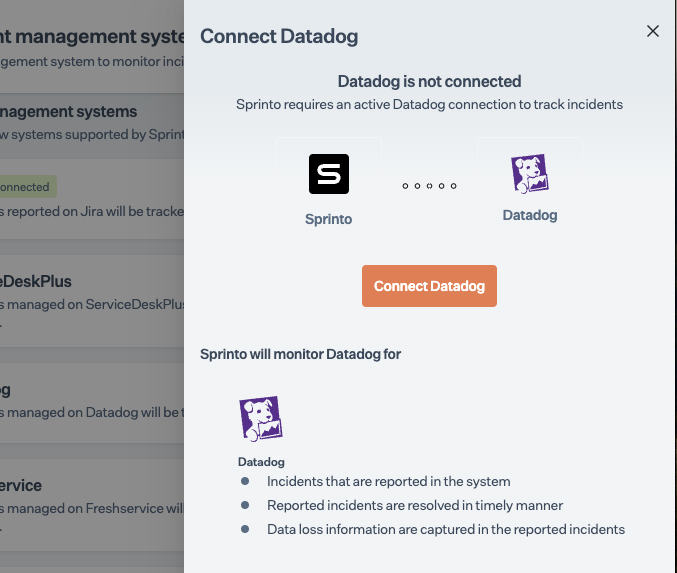Screen dimensions: 677x573
Task: Select the ServiceDeskPlus card in the background page
Action: pos(92,301)
